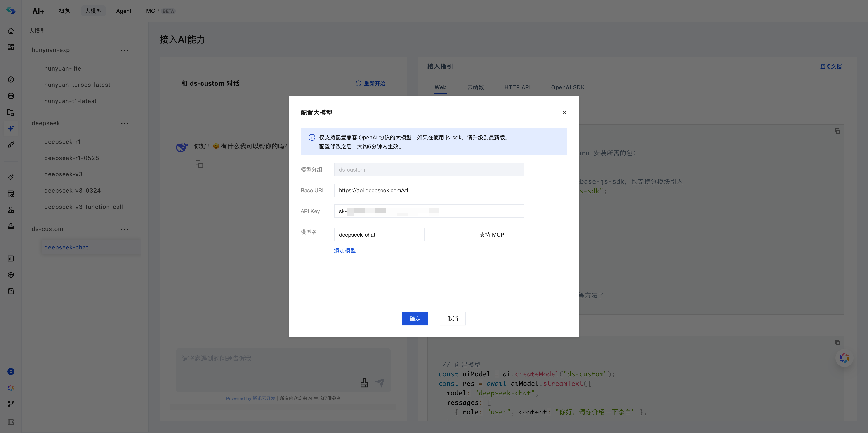Enable the 支持 MCP checkbox
The image size is (868, 433).
tap(472, 235)
